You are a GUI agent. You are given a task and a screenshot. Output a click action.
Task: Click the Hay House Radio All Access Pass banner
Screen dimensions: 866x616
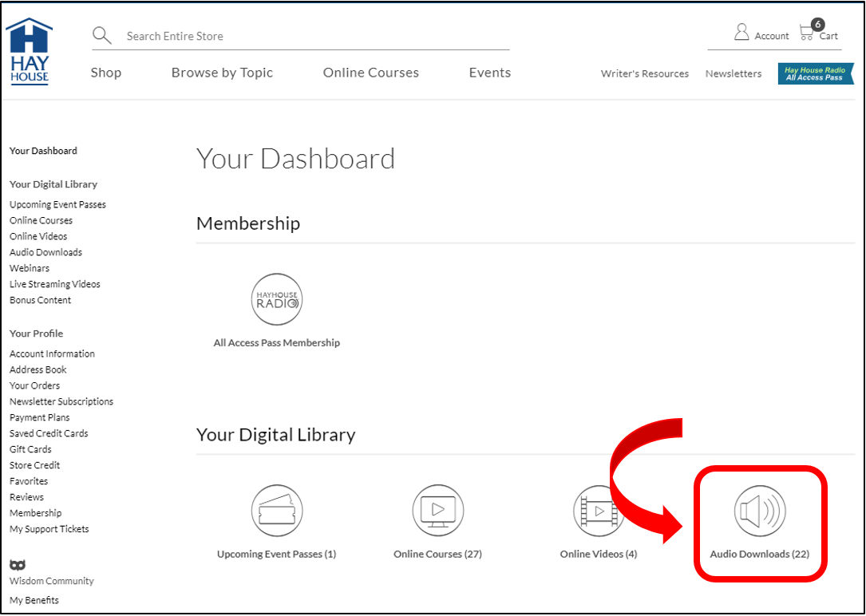[x=815, y=74]
